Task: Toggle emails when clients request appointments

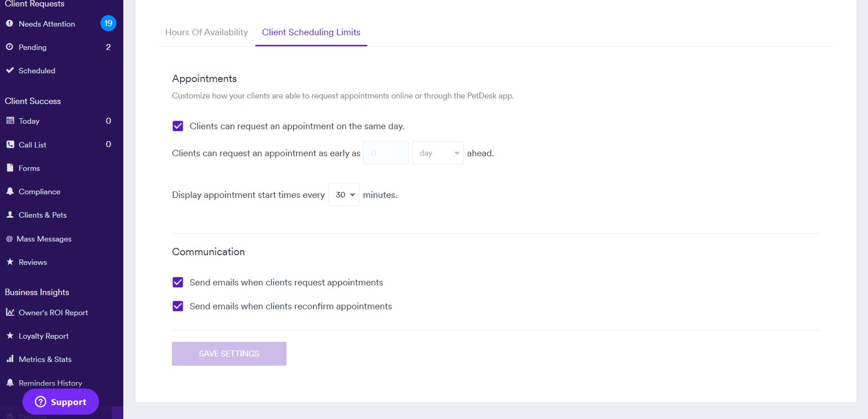Action: (178, 282)
